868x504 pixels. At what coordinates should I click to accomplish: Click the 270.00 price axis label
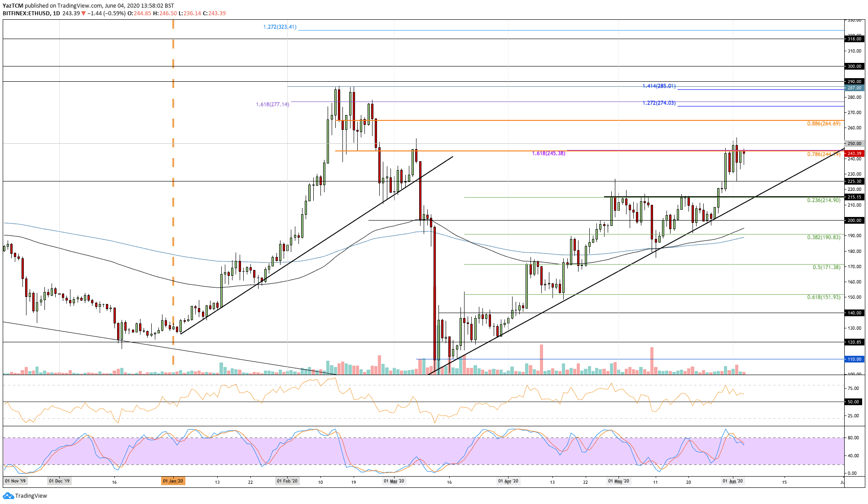854,112
